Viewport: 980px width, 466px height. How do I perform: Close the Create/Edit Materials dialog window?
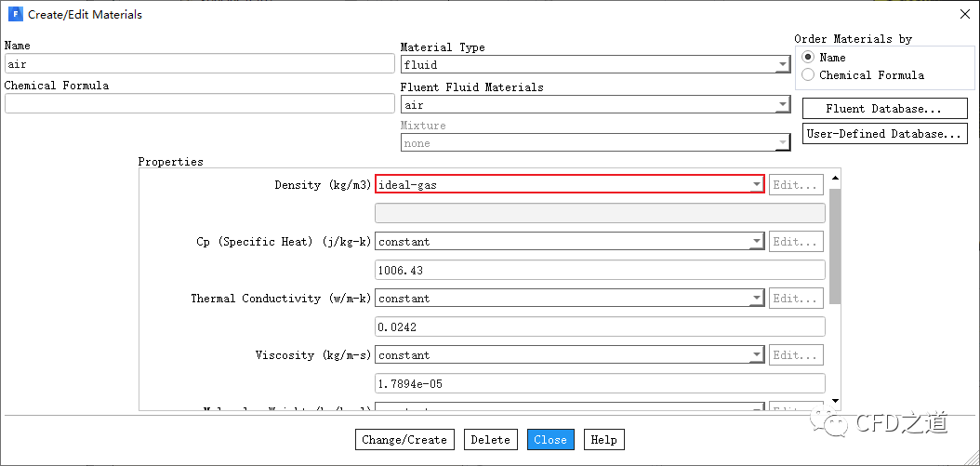point(964,14)
